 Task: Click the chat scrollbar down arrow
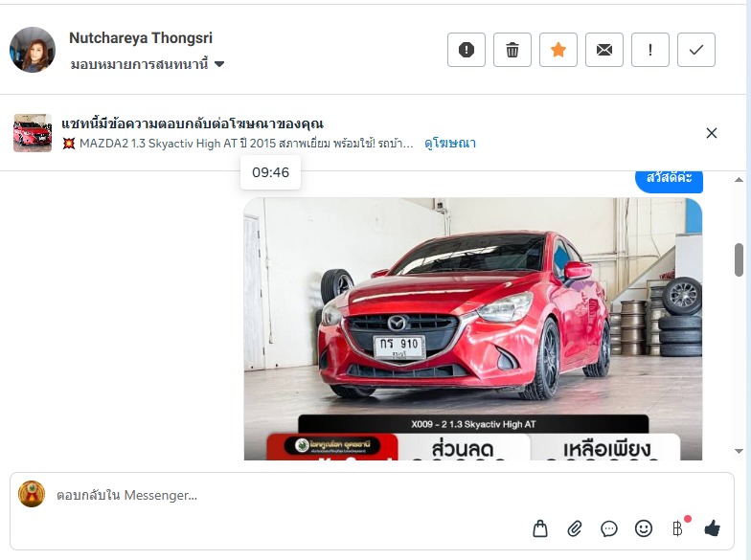739,451
